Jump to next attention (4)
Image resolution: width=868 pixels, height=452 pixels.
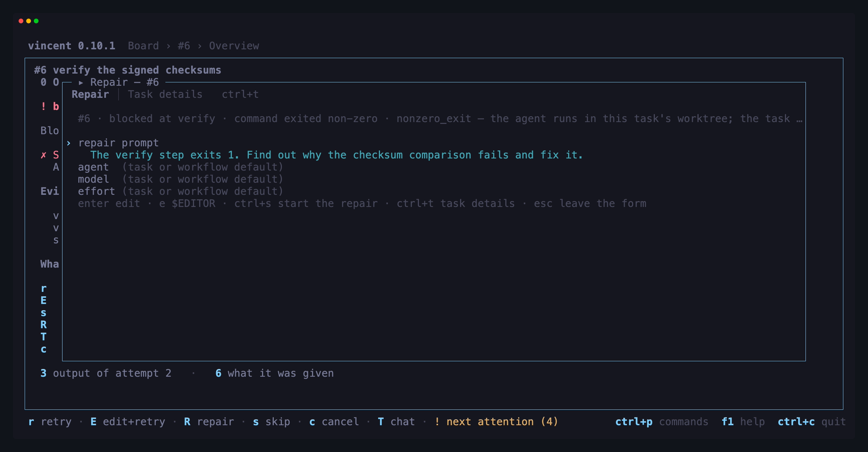point(496,422)
